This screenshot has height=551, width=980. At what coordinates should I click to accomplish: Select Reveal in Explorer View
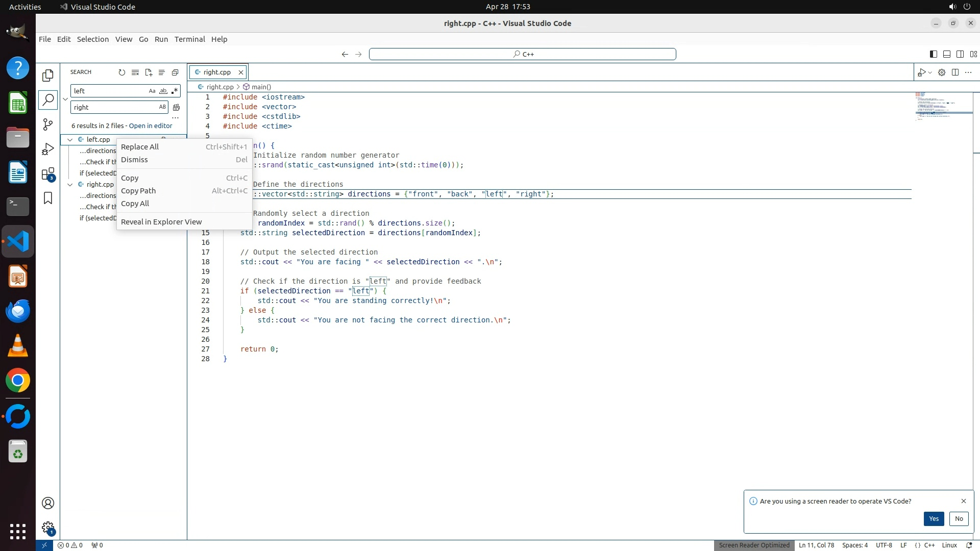(x=161, y=222)
